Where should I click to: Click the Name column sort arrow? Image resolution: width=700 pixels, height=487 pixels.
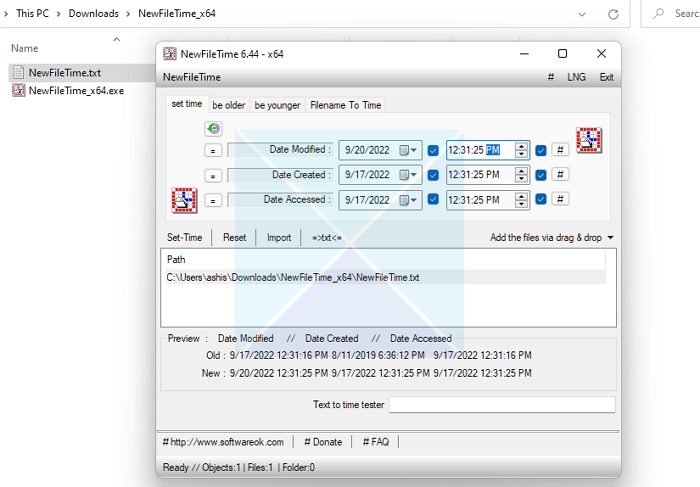(x=117, y=39)
